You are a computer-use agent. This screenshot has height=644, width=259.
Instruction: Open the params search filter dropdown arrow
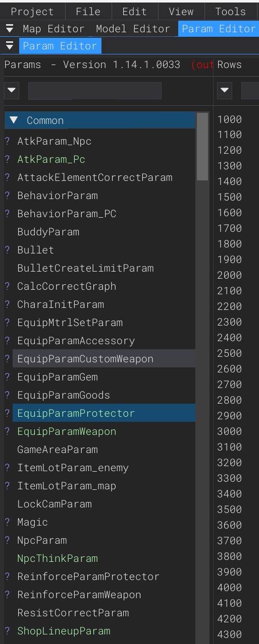12,91
